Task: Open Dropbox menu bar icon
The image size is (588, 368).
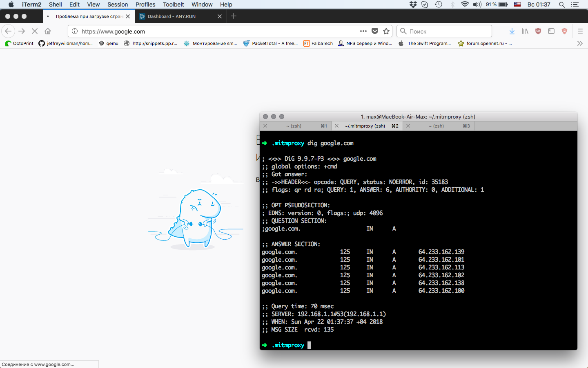Action: pos(413,4)
